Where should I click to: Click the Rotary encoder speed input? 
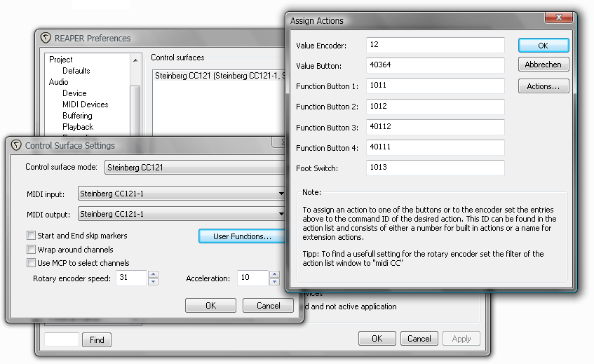(x=131, y=278)
